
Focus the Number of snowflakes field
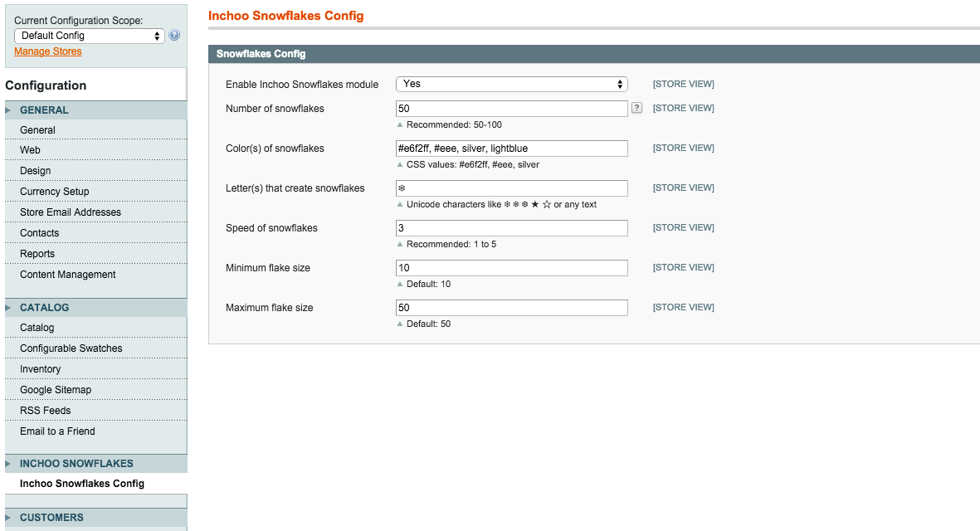tap(511, 109)
